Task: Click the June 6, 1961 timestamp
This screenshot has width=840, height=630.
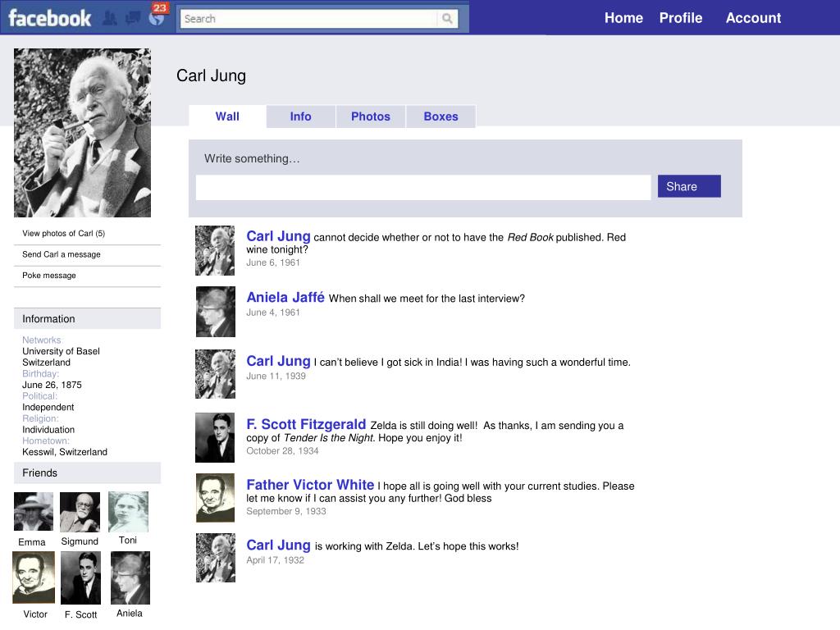Action: tap(273, 262)
